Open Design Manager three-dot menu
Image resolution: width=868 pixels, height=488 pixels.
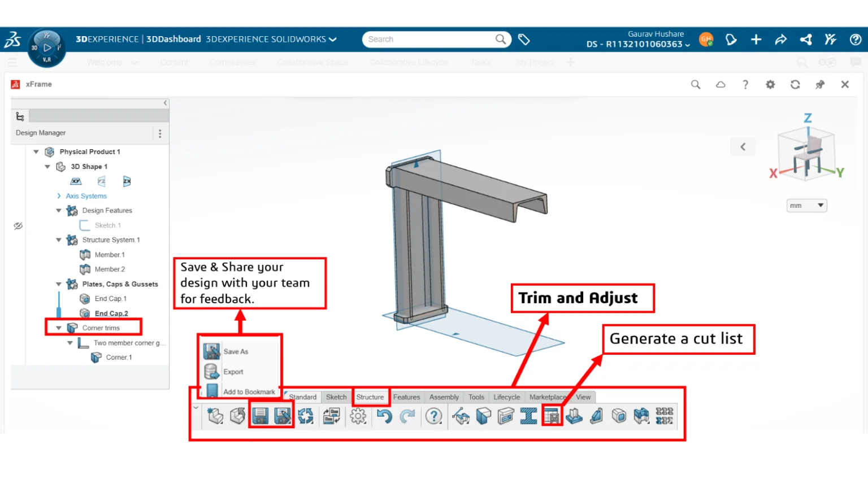click(x=160, y=133)
